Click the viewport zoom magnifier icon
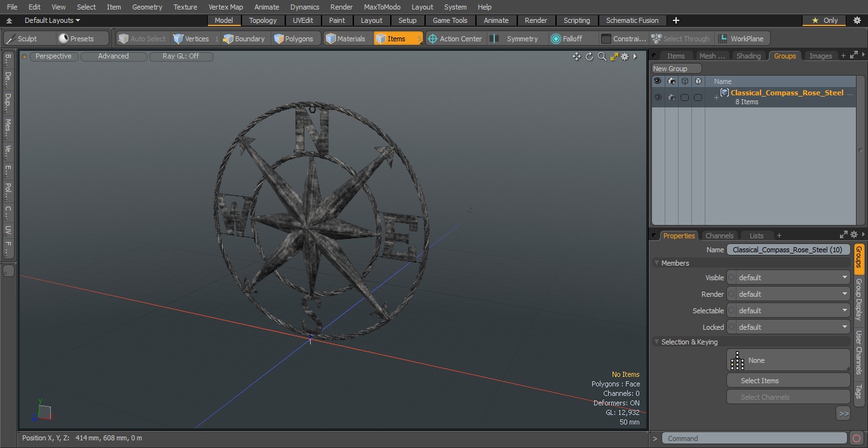Image resolution: width=868 pixels, height=448 pixels. 602,57
